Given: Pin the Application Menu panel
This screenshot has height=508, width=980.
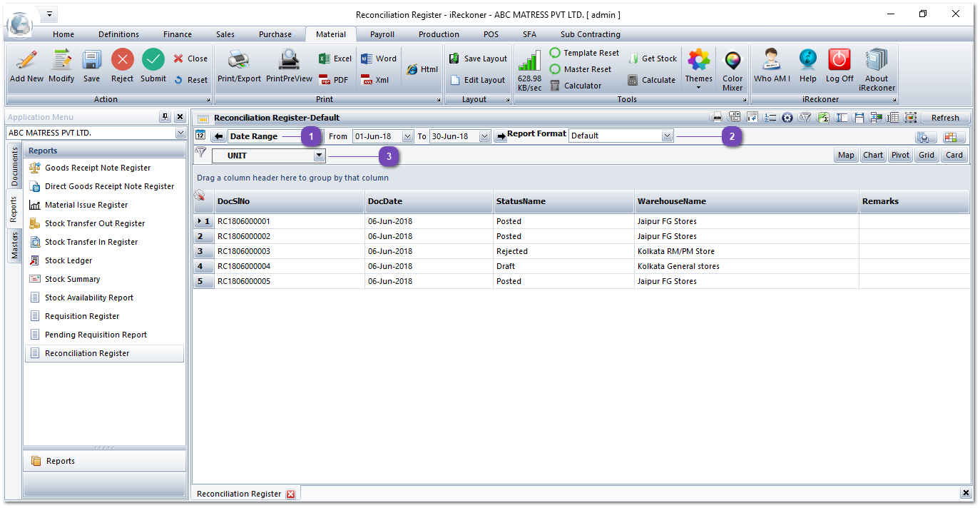Looking at the screenshot, I should pos(165,117).
